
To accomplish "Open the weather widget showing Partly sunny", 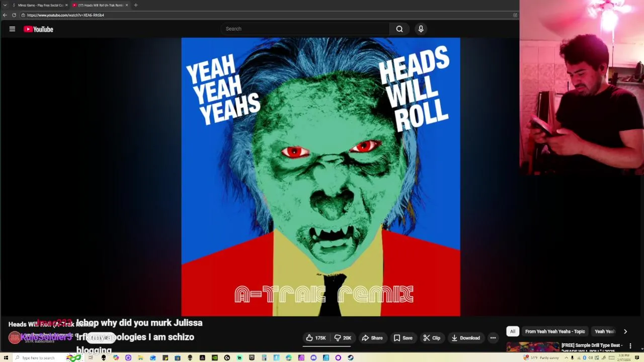I will point(541,357).
